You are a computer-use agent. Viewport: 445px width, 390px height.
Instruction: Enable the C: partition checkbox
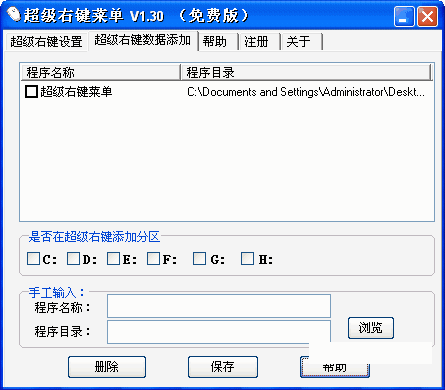(33, 258)
